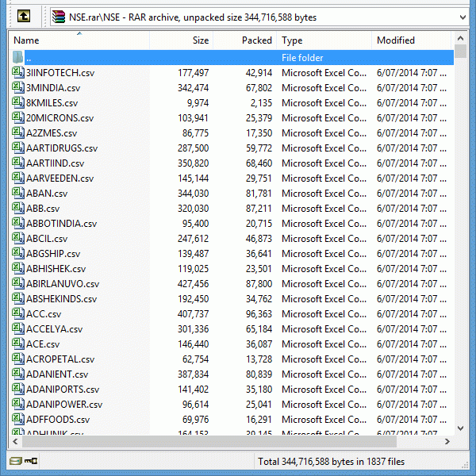Click the ABGSHIP.csv Excel icon

[18, 254]
